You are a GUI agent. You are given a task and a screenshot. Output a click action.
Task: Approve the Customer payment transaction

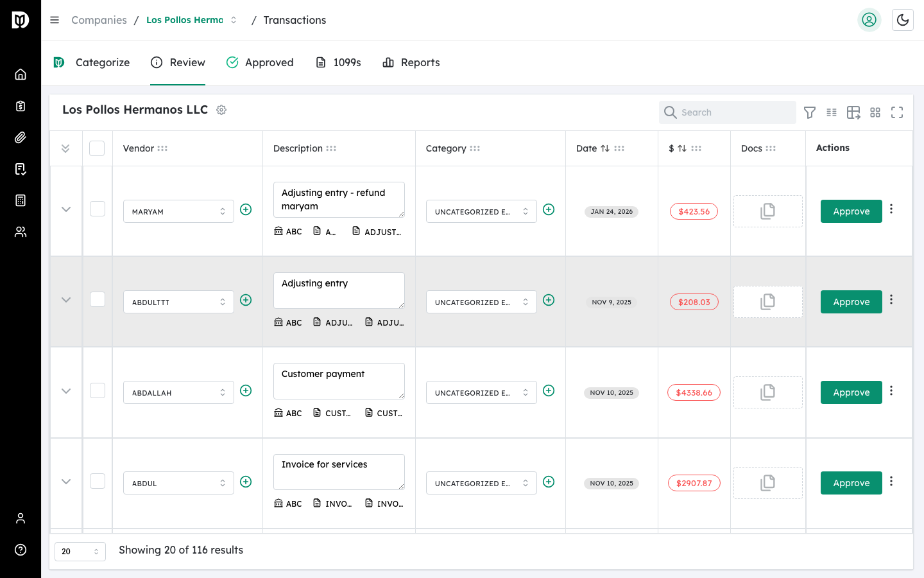851,392
